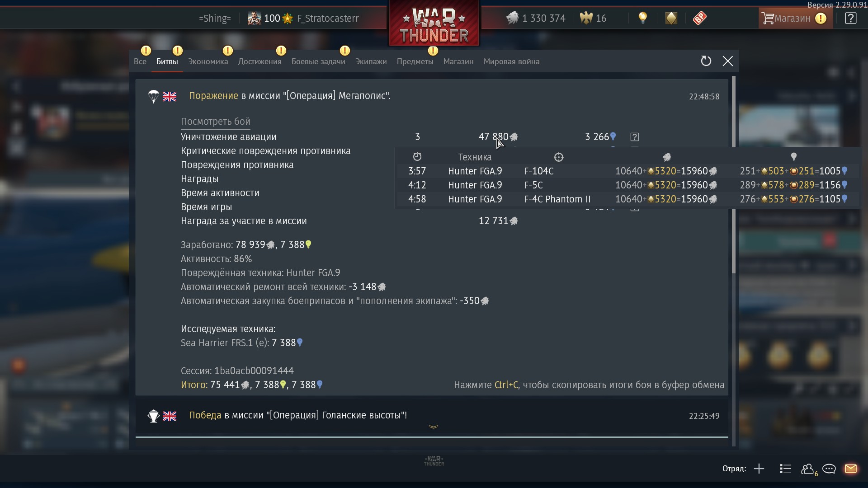Collapse the Мегаполис defeat battle entry
Screen dimensions: 868x488
(432, 96)
